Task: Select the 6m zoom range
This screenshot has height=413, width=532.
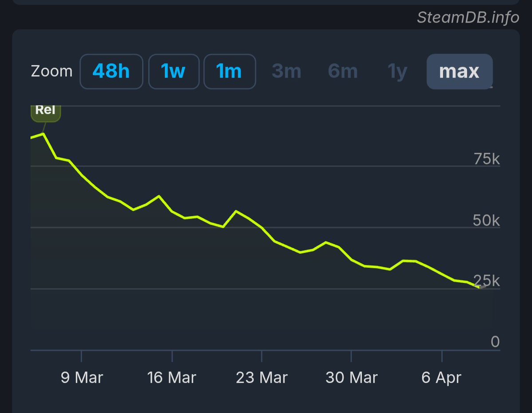Action: tap(343, 71)
